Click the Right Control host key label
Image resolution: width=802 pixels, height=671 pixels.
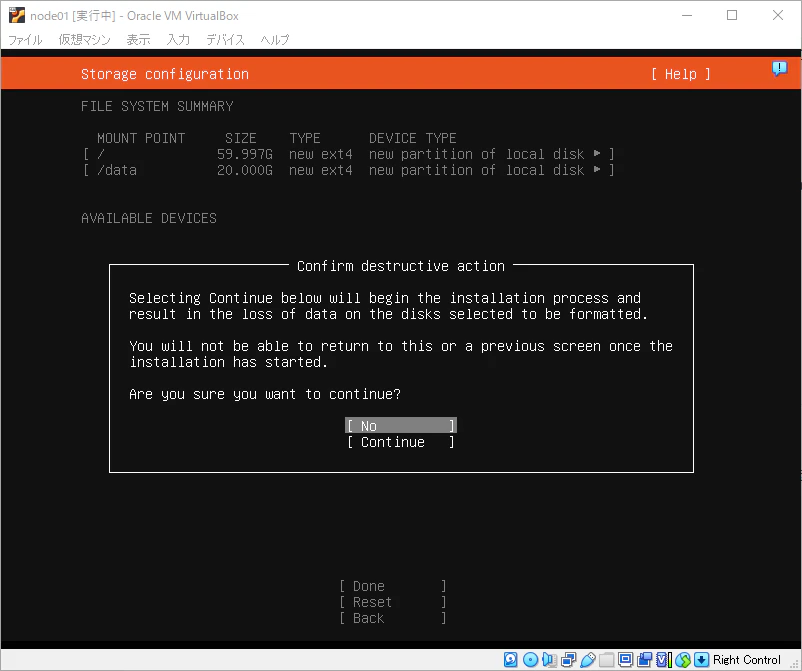click(x=747, y=659)
